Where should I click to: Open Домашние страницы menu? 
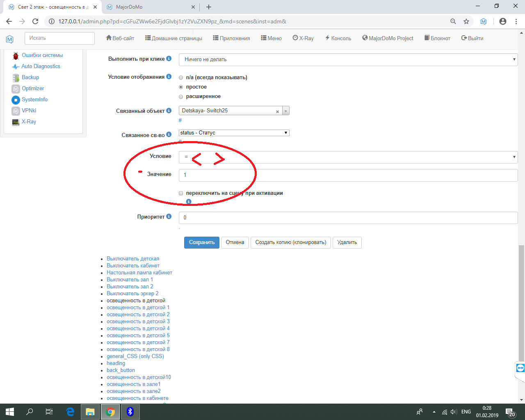click(x=173, y=38)
